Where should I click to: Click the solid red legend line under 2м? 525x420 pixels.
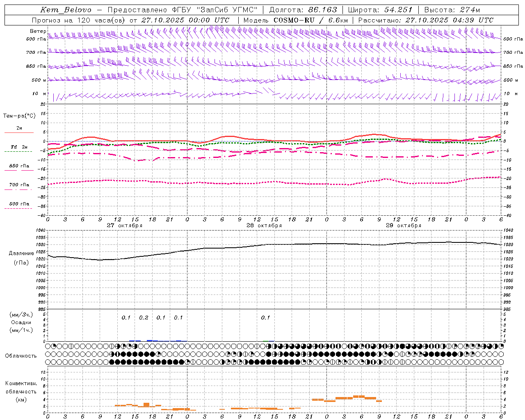(x=19, y=132)
